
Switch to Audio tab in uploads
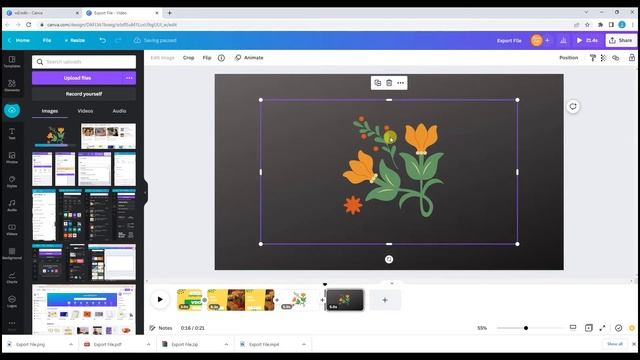(119, 111)
